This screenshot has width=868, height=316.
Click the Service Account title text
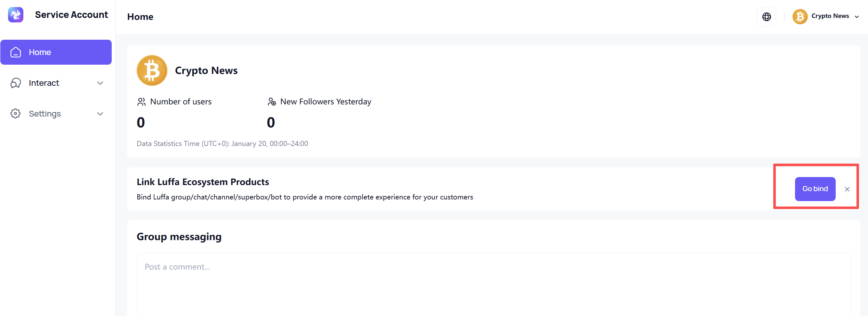coord(71,15)
